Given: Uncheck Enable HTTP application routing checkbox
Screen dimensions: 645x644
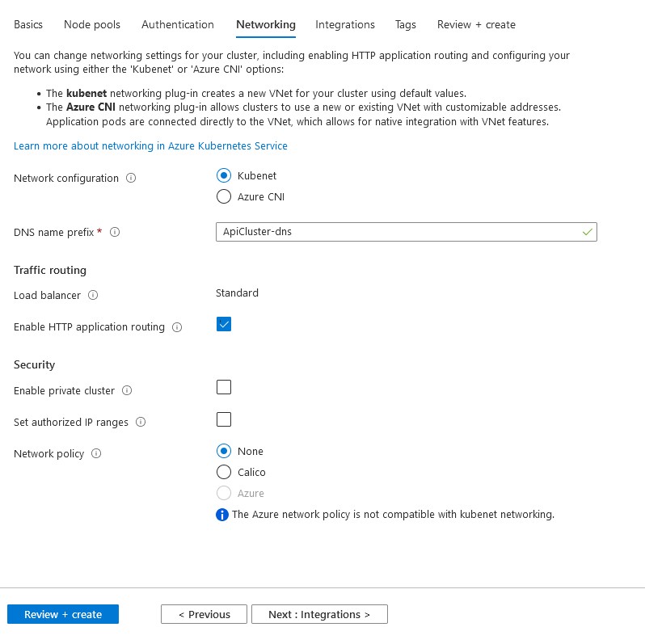Looking at the screenshot, I should pyautogui.click(x=224, y=324).
